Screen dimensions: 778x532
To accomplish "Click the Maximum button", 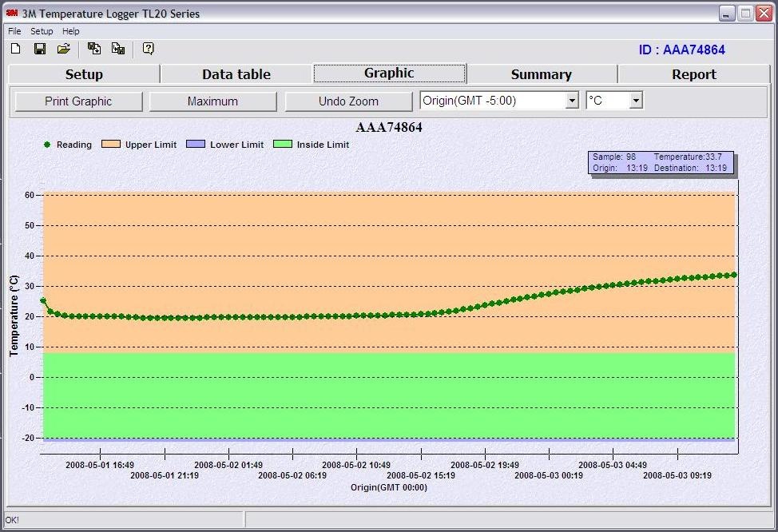I will click(212, 101).
